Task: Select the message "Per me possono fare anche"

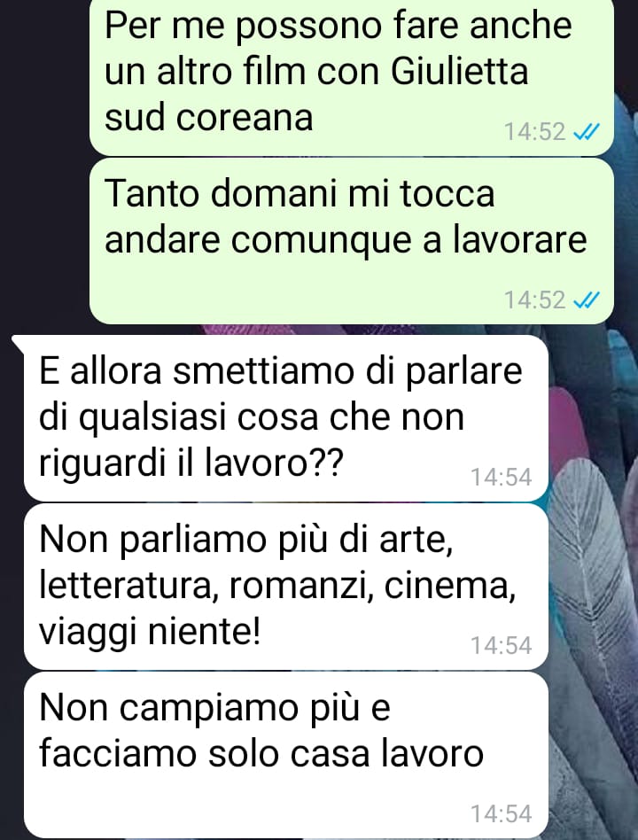Action: (352, 78)
